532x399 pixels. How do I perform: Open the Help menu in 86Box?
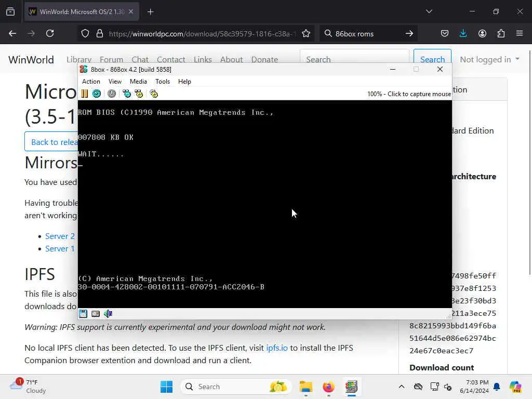point(184,82)
